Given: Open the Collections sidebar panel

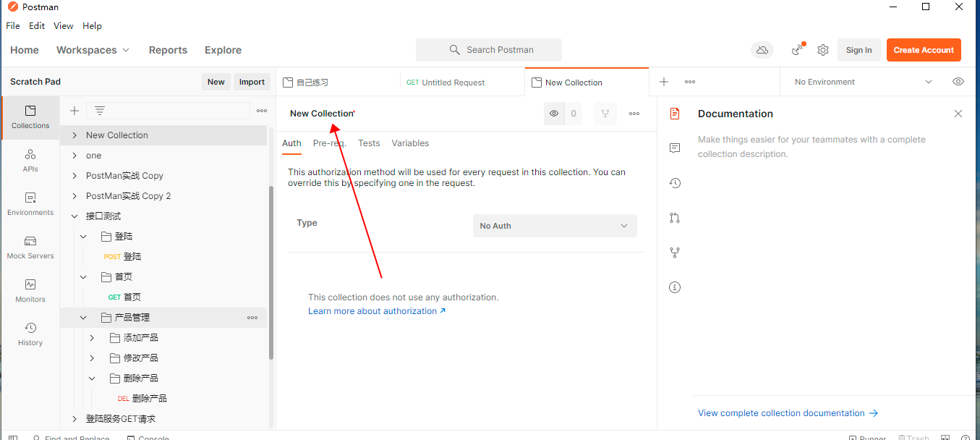Looking at the screenshot, I should coord(30,116).
